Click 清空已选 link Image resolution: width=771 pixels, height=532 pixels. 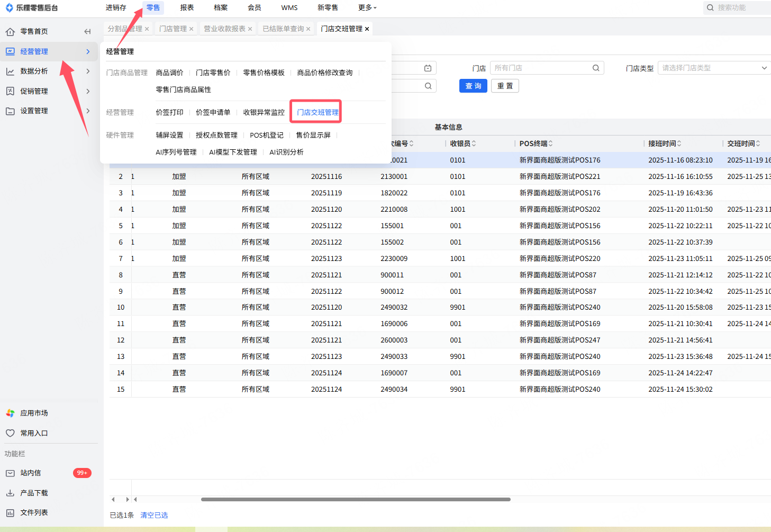coord(154,515)
